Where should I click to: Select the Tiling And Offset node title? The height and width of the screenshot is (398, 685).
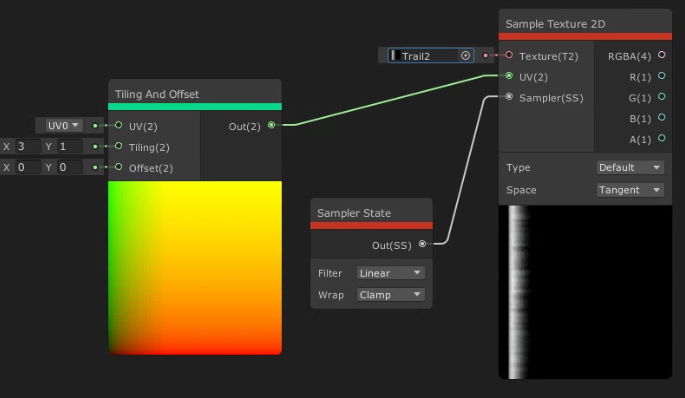click(157, 94)
